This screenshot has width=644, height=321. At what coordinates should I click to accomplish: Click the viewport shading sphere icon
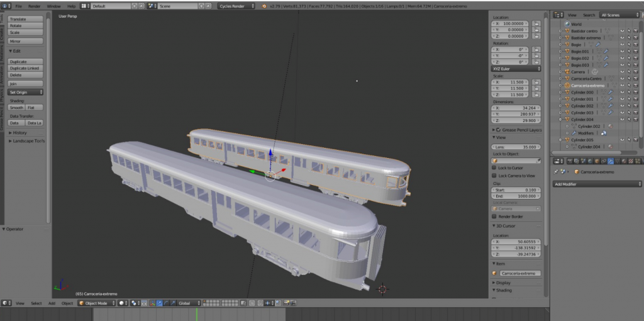click(123, 303)
